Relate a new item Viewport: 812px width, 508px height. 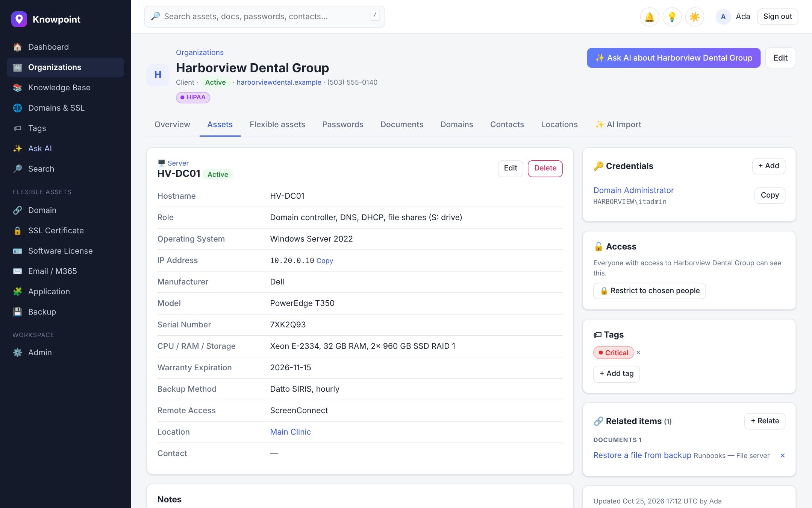point(765,421)
